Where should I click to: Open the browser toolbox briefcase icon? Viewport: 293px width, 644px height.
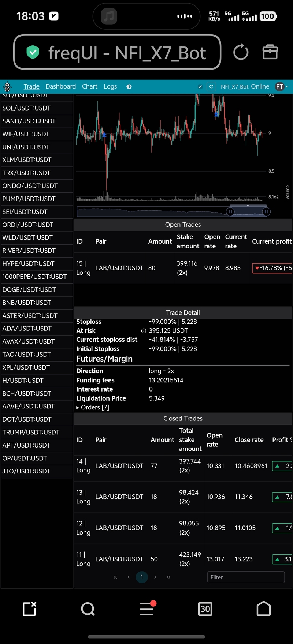(x=270, y=52)
